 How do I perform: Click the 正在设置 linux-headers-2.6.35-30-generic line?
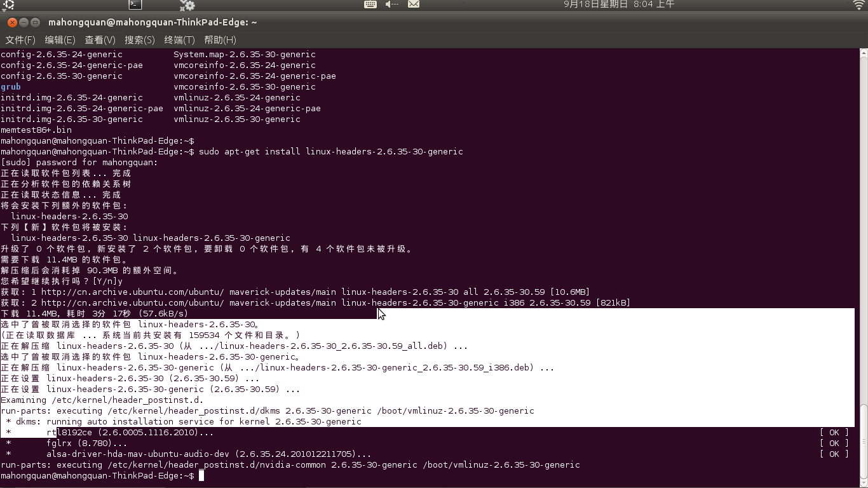[x=151, y=390]
